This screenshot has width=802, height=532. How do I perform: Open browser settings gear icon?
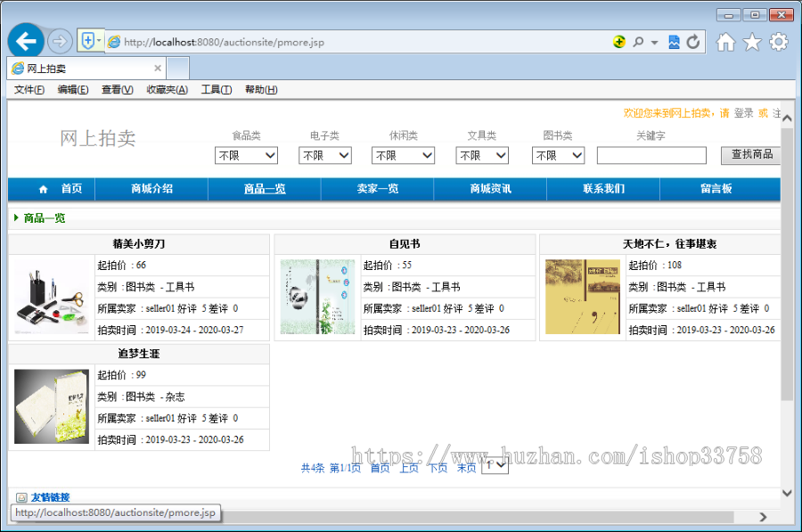point(778,41)
